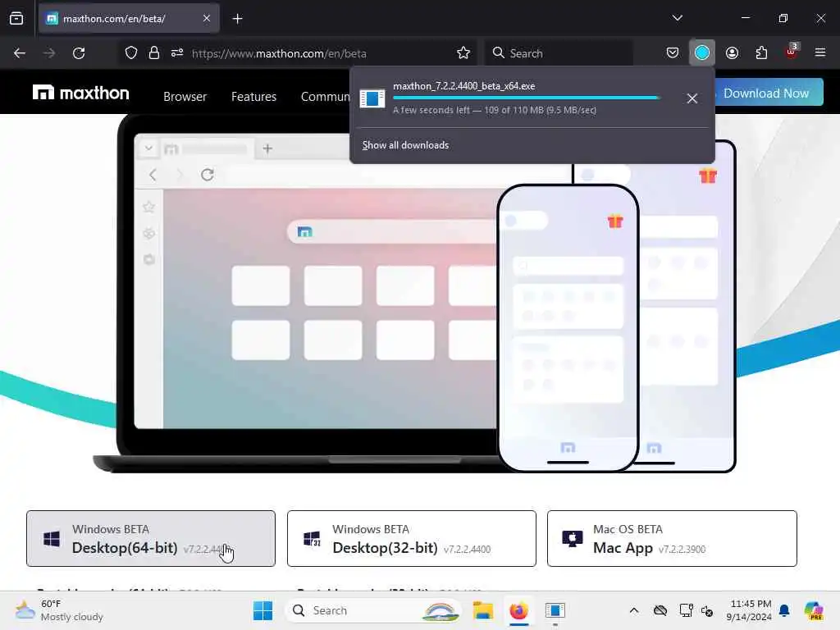This screenshot has height=630, width=840.
Task: Open the cloud sync tray icon
Action: [660, 610]
